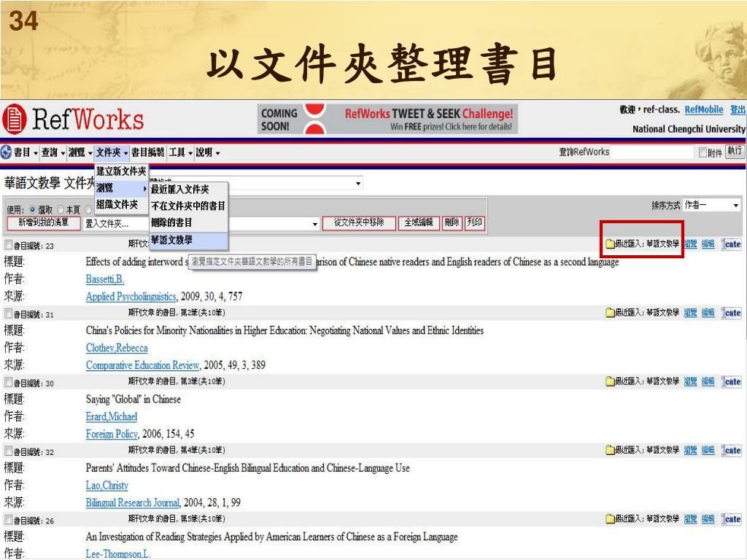Screen dimensions: 747x560
Task: Click folder icon in record 26 row
Action: pyautogui.click(x=610, y=518)
